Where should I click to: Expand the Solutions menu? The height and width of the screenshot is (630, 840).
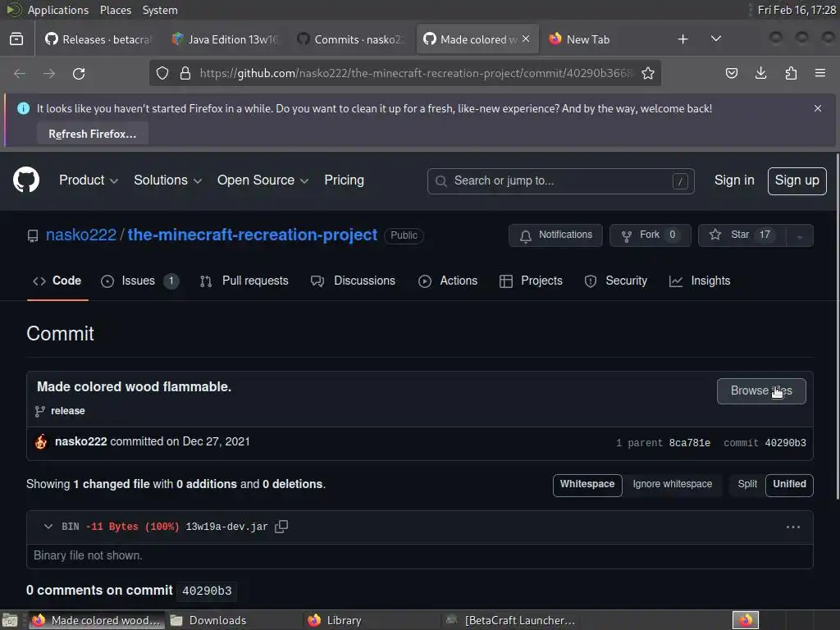pyautogui.click(x=167, y=180)
